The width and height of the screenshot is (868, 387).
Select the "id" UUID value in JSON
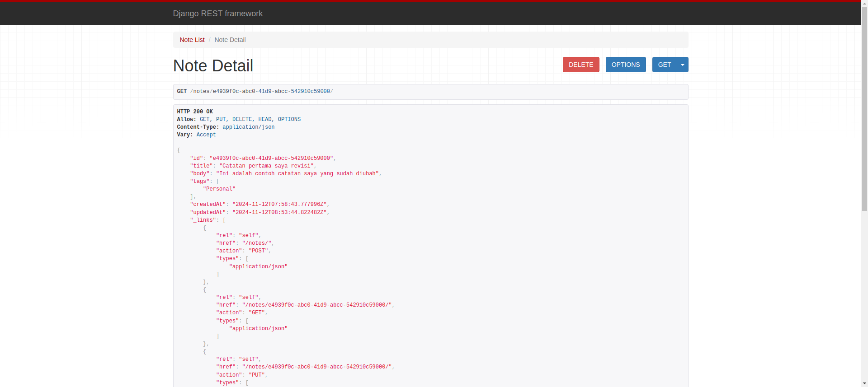pyautogui.click(x=271, y=159)
